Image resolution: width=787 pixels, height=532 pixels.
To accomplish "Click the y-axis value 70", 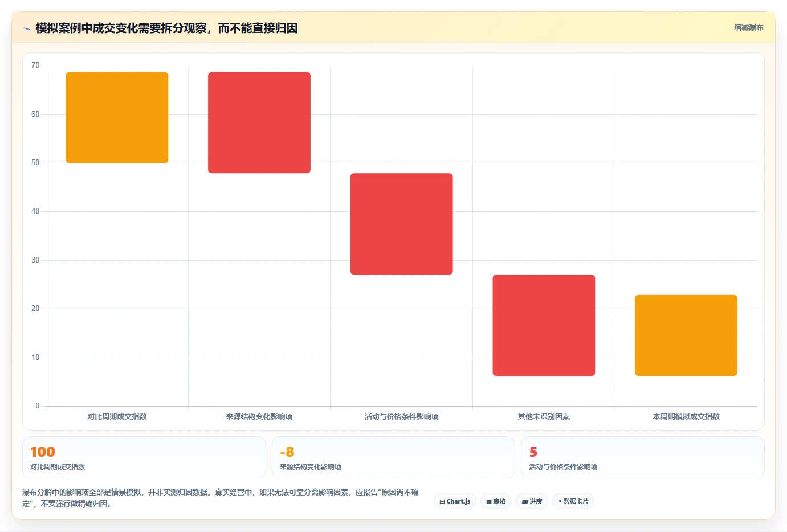I will pyautogui.click(x=35, y=66).
